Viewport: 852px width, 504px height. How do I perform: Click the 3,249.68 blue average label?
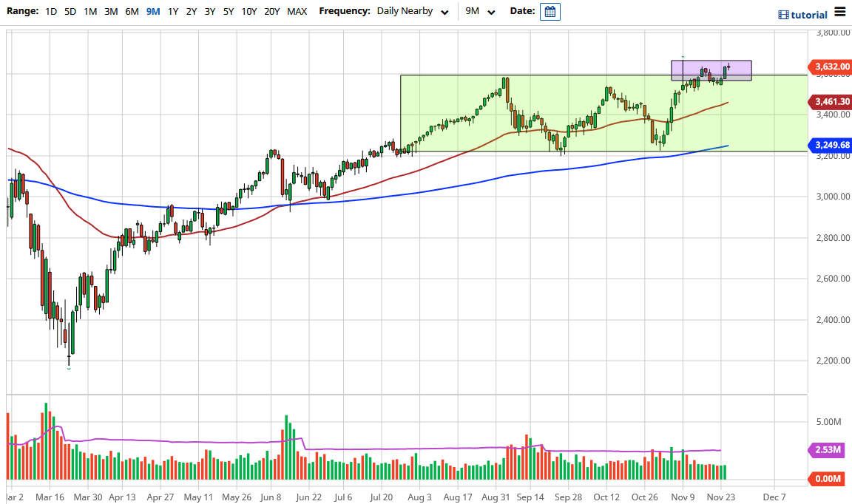(831, 145)
